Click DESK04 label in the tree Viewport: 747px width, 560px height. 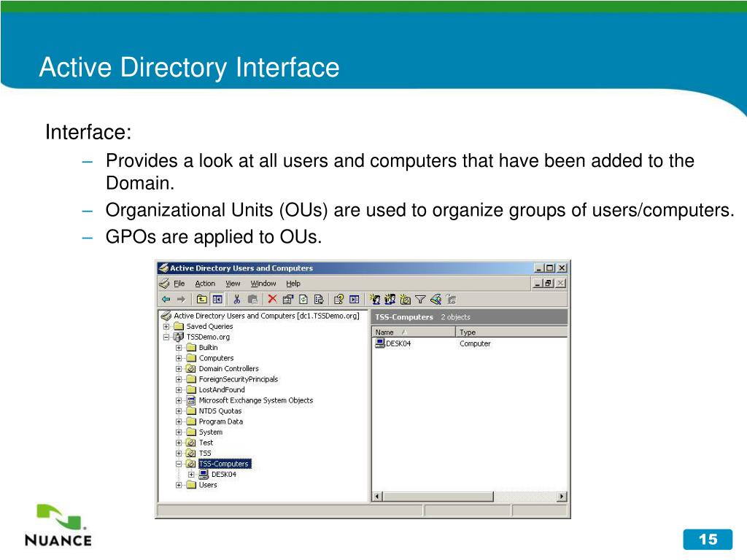(224, 474)
